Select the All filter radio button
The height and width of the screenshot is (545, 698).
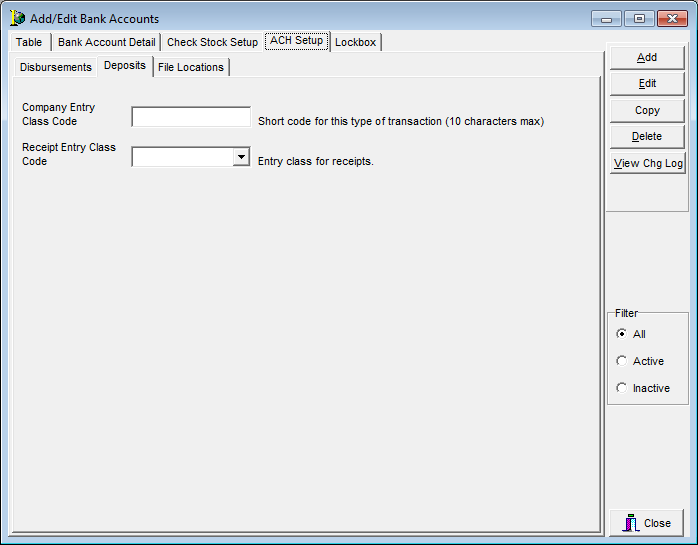(622, 334)
